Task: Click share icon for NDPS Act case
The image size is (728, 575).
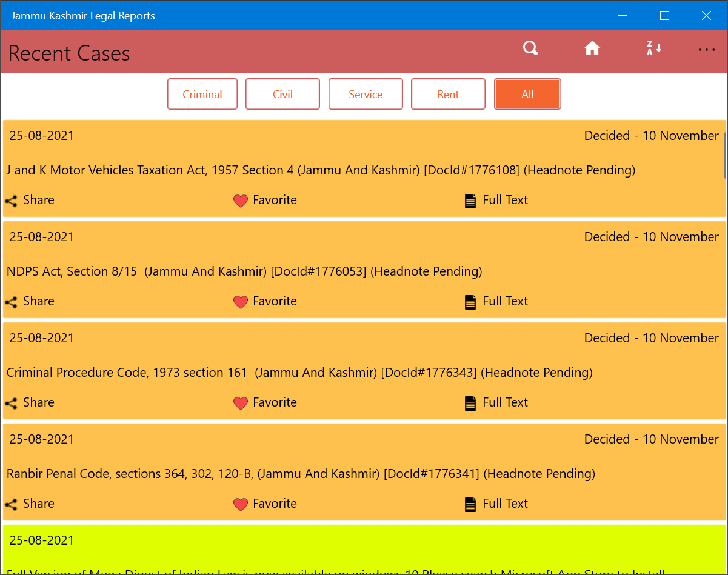Action: [11, 302]
